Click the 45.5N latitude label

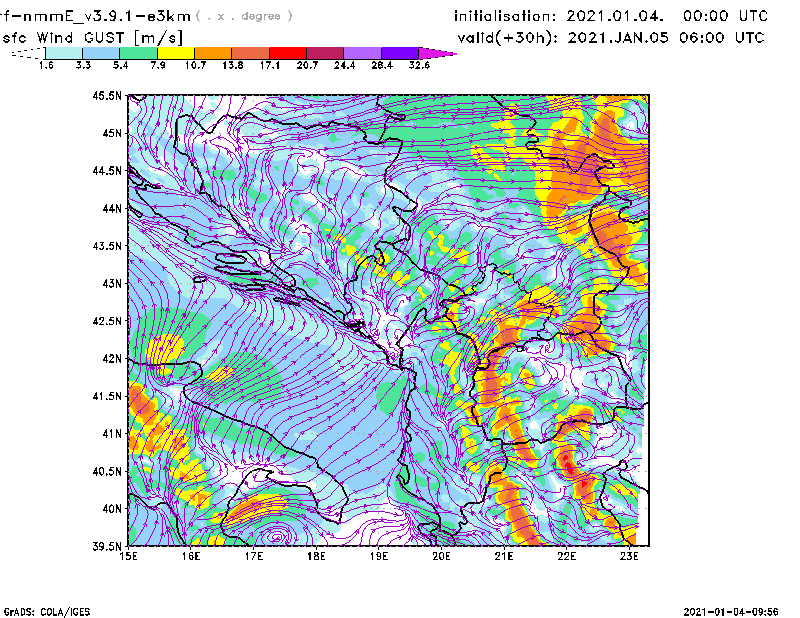point(107,95)
